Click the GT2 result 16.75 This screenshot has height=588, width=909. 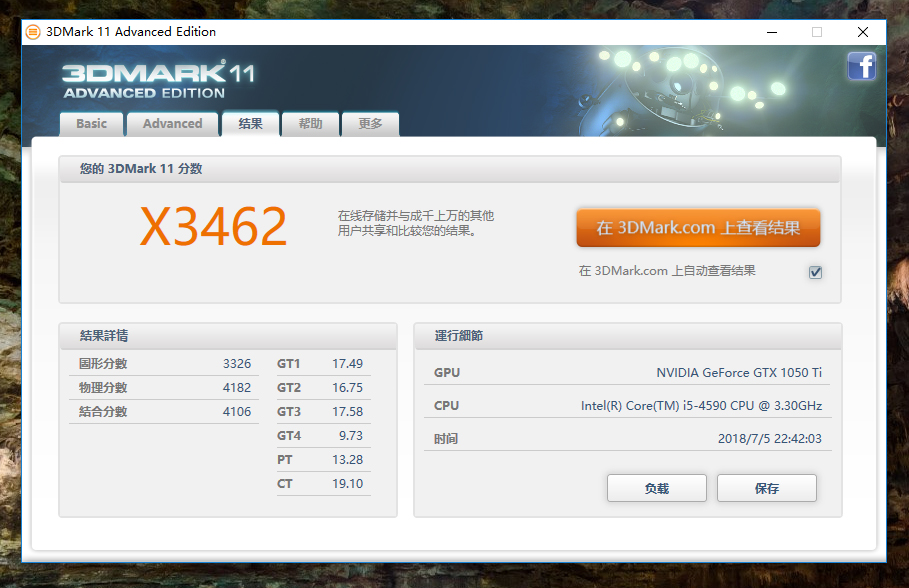coord(347,387)
